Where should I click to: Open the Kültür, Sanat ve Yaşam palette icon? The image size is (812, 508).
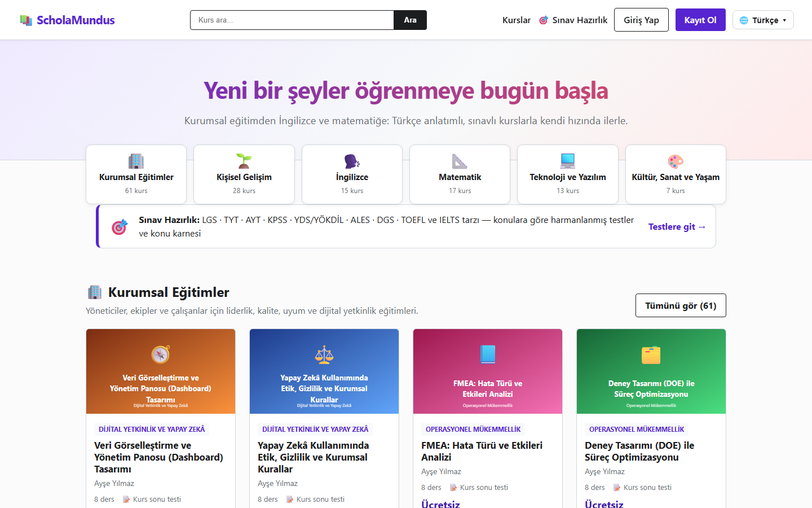pyautogui.click(x=676, y=161)
